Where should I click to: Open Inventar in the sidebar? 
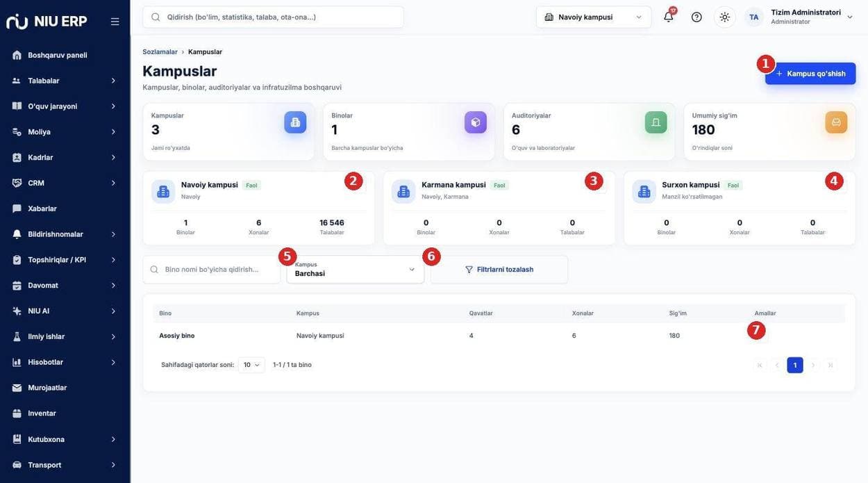tap(65, 414)
